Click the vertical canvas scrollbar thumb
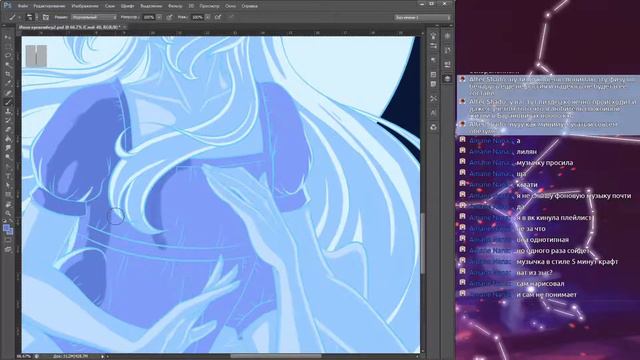This screenshot has width=640, height=360. [423, 243]
